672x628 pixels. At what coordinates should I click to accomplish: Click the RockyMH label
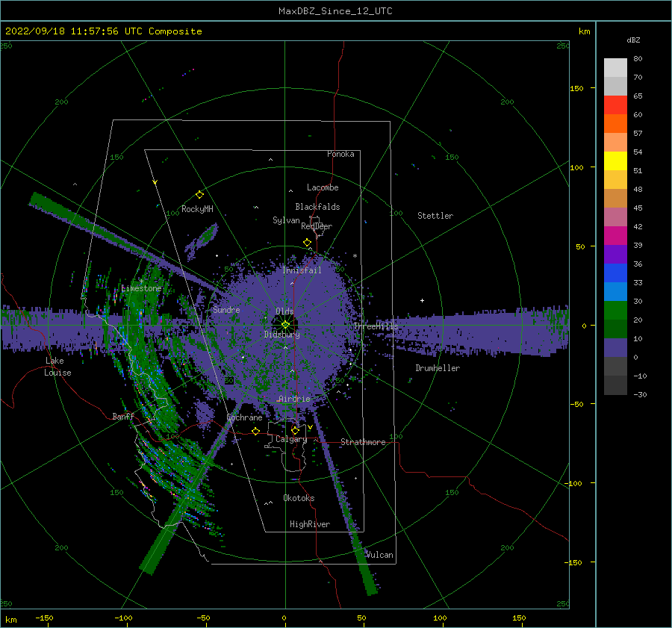coord(197,209)
